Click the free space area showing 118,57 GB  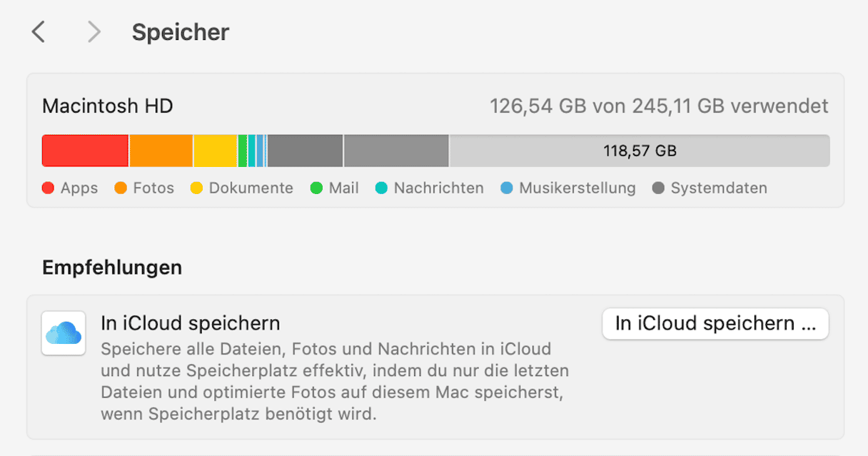pyautogui.click(x=640, y=151)
